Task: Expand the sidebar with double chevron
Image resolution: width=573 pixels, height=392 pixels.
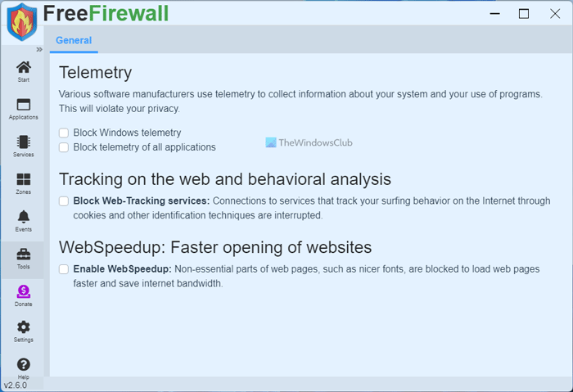Action: [x=38, y=49]
